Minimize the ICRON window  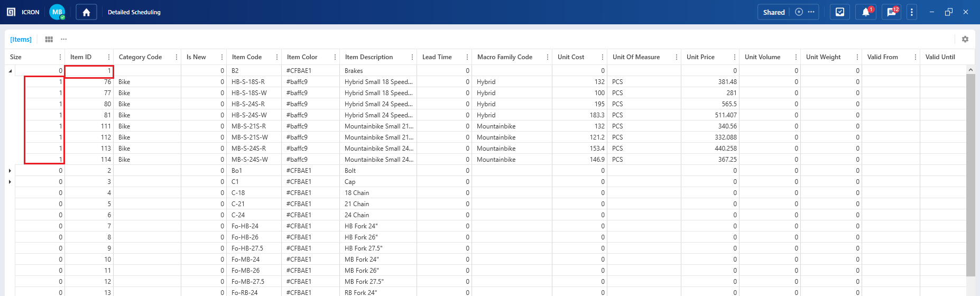(x=932, y=12)
